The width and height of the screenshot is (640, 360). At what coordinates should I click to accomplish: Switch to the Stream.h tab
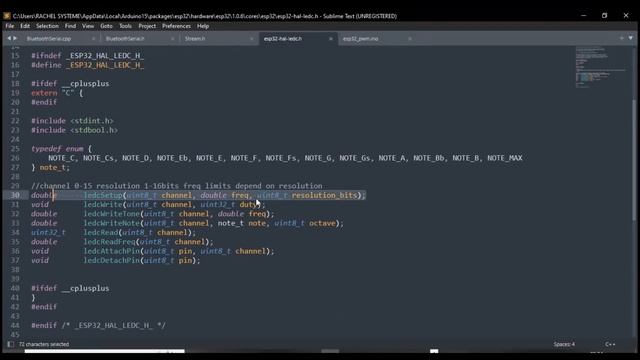(x=195, y=39)
